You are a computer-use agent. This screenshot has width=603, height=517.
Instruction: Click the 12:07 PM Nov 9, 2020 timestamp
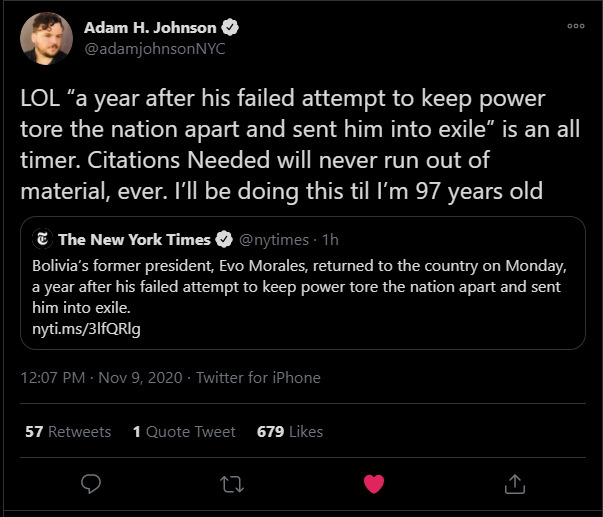(x=102, y=378)
